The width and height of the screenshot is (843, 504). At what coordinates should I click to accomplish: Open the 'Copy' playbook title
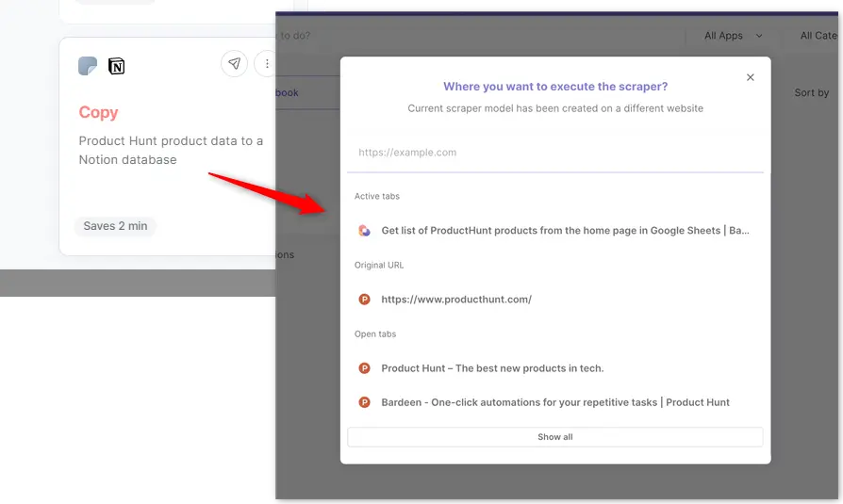98,112
